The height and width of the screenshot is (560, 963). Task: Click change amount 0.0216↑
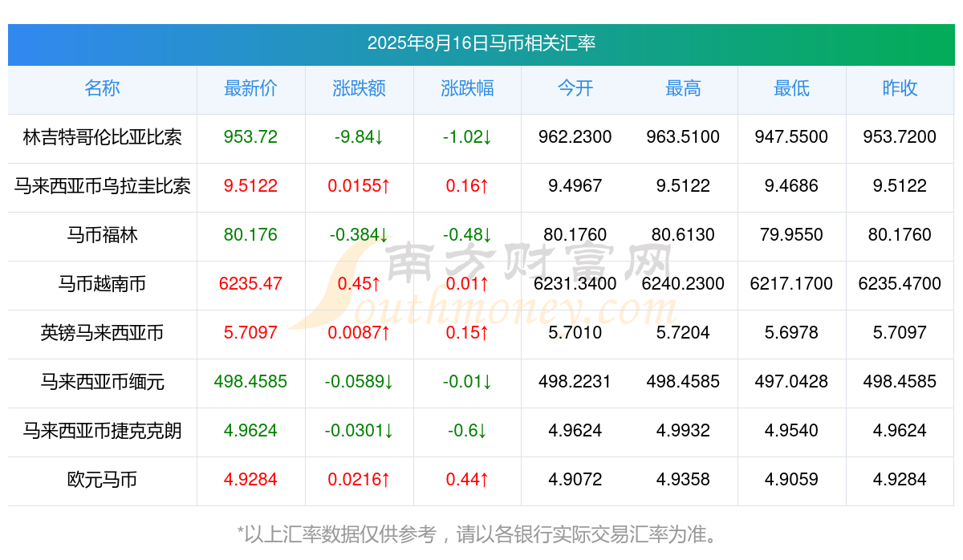[360, 480]
